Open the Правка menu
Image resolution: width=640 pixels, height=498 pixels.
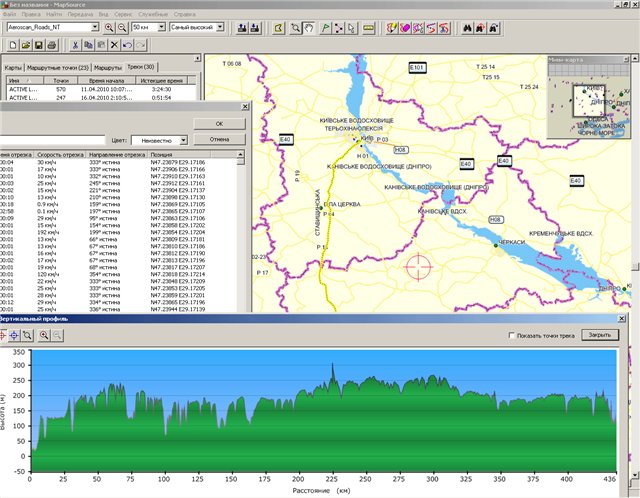click(x=31, y=14)
